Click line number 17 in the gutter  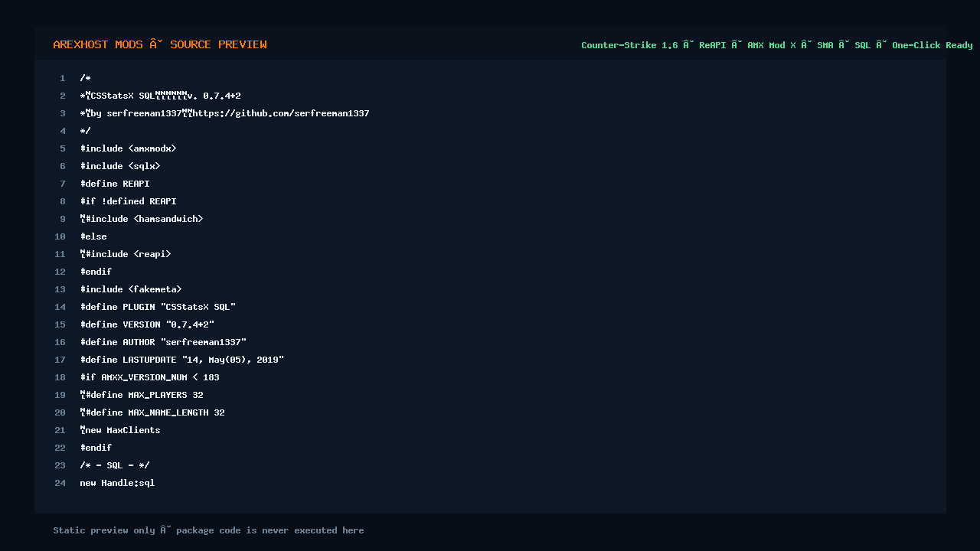[x=60, y=360]
